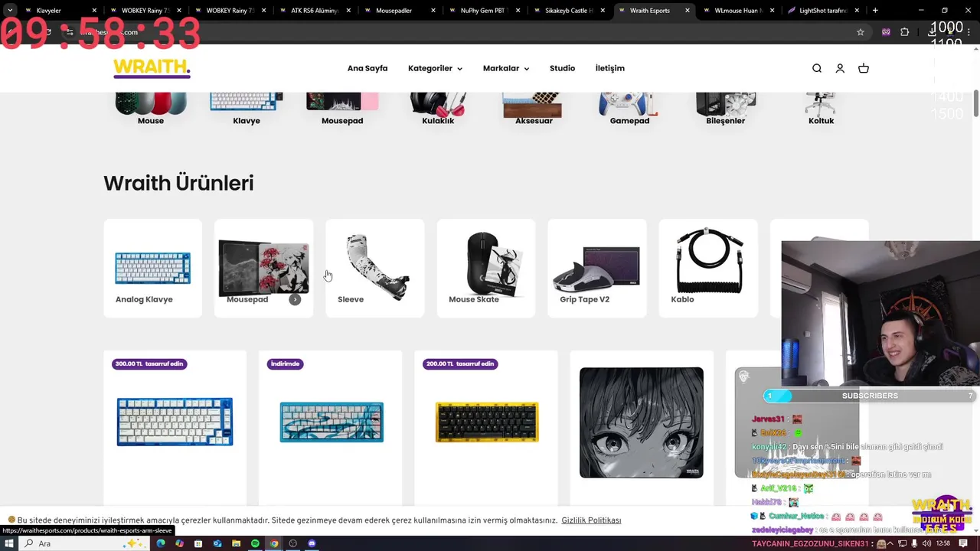Expand the Kategoriler dropdown menu
Screen dimensions: 980x551
tap(435, 68)
